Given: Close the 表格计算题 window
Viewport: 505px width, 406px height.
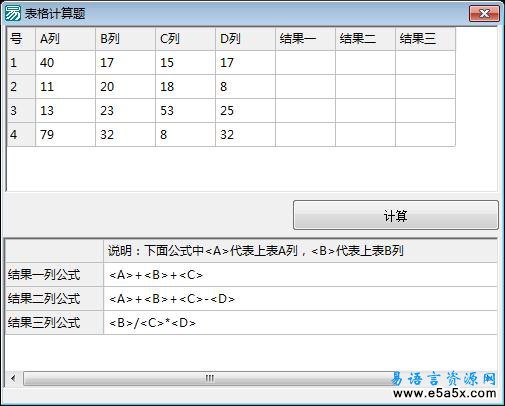Looking at the screenshot, I should click(x=484, y=13).
